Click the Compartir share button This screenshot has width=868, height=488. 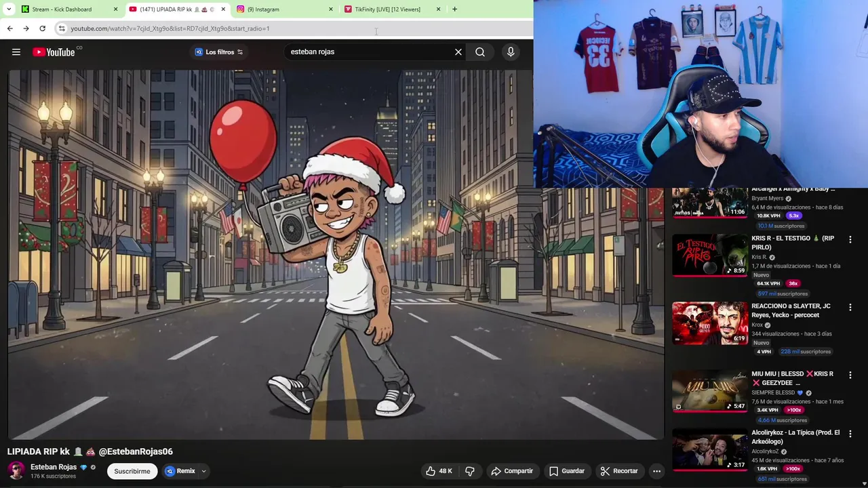[512, 471]
